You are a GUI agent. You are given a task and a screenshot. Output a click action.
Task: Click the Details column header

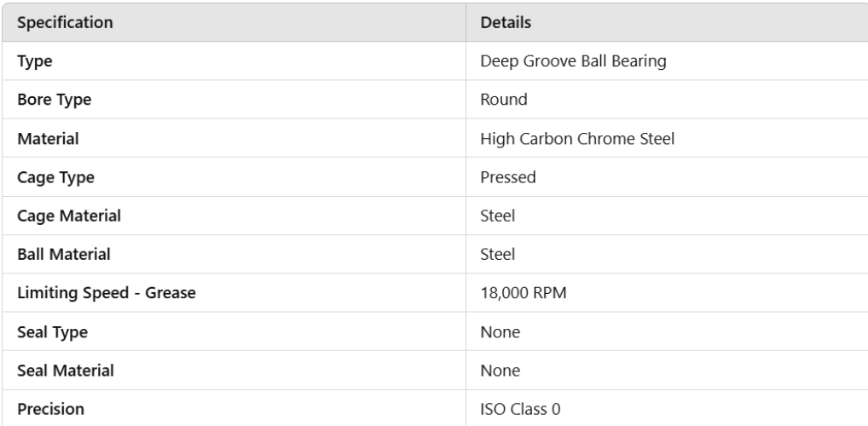coord(506,23)
